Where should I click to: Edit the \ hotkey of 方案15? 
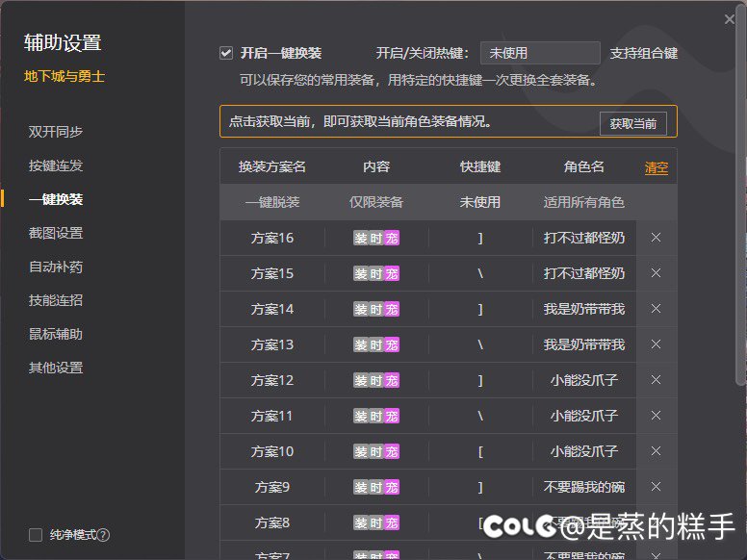pyautogui.click(x=480, y=273)
